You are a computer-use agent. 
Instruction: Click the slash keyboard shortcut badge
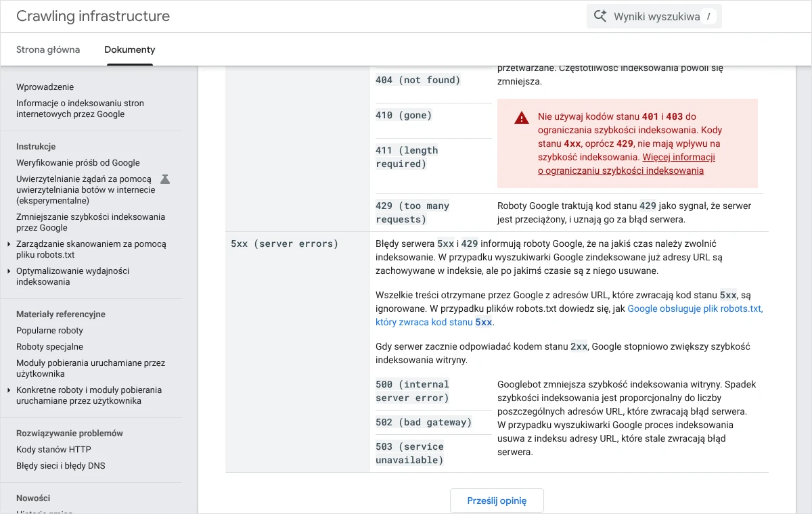pos(708,16)
